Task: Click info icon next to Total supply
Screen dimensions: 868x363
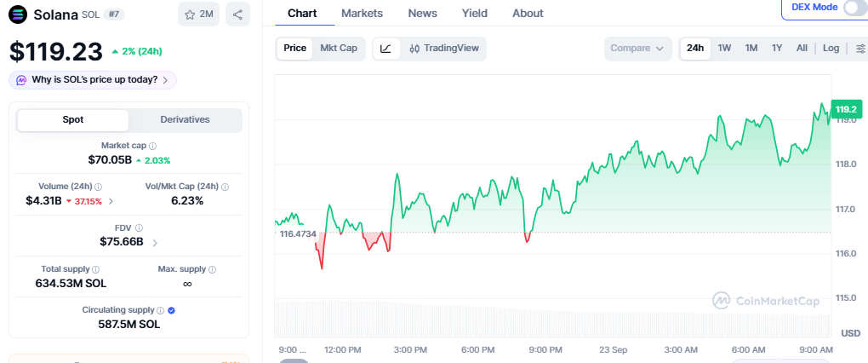Action: pyautogui.click(x=96, y=269)
